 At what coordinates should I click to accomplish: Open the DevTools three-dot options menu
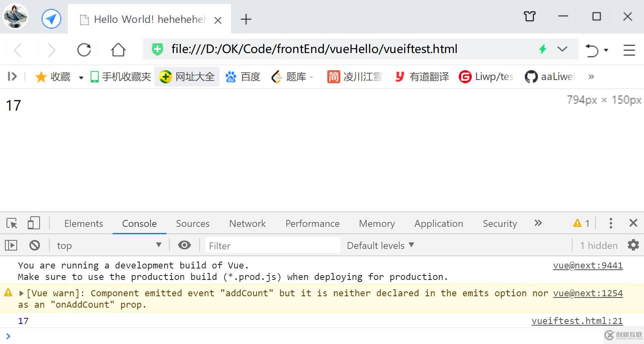point(611,223)
